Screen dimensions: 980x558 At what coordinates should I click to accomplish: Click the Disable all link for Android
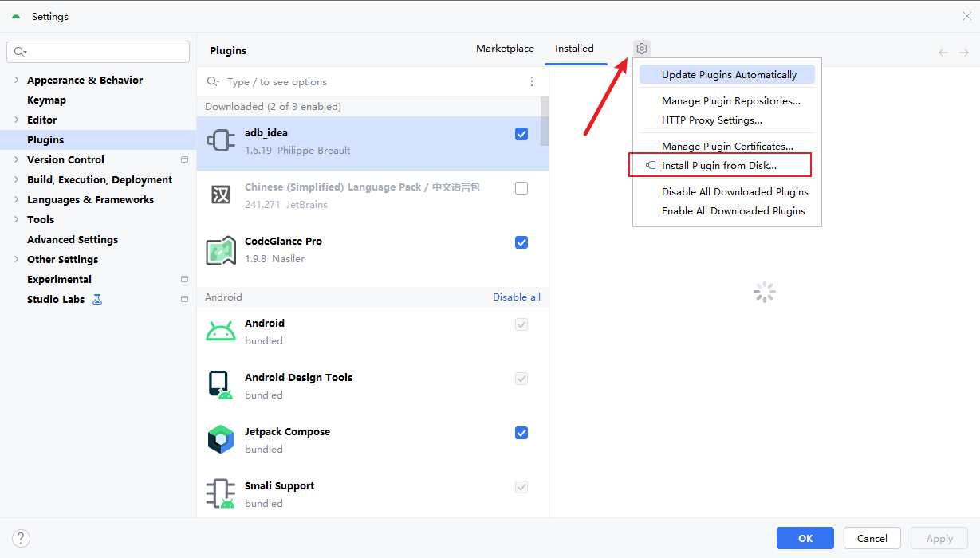point(517,297)
